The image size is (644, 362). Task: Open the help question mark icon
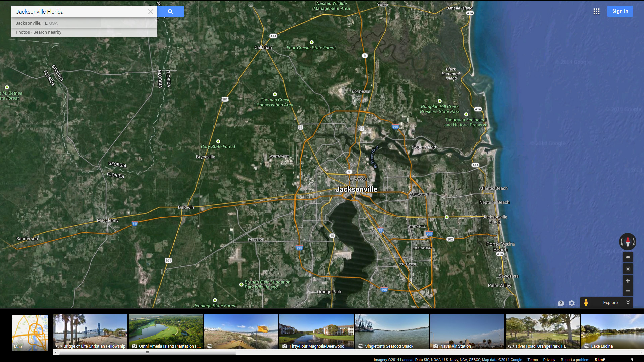[561, 303]
